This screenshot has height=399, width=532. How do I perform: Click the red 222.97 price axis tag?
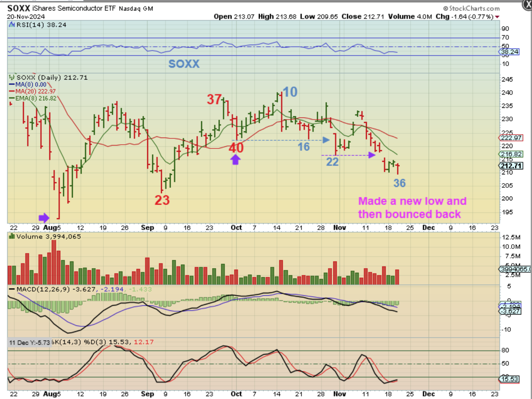click(511, 138)
